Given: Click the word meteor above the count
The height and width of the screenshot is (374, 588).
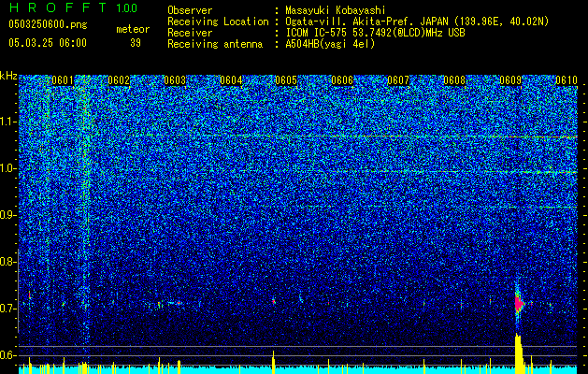Looking at the screenshot, I should (x=133, y=29).
